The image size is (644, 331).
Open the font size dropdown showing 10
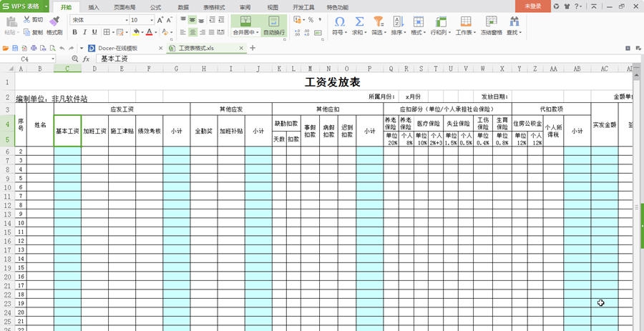[x=152, y=20]
